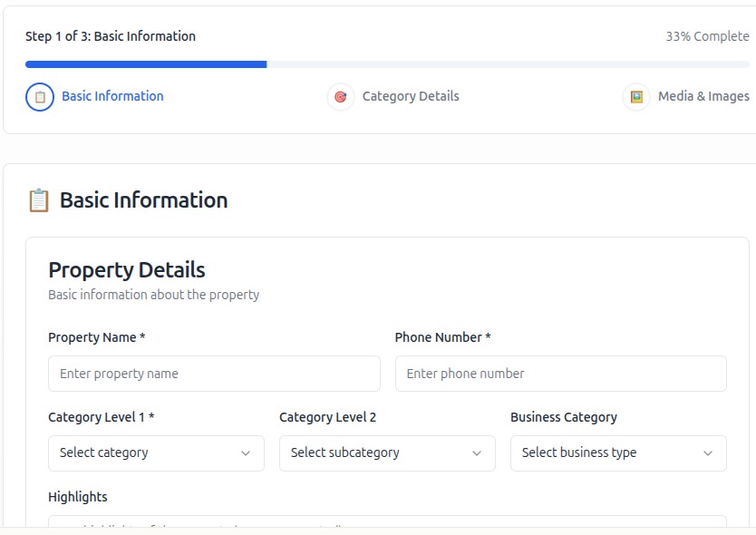The image size is (756, 535).
Task: Focus the "Enter property name" field
Action: coord(214,374)
